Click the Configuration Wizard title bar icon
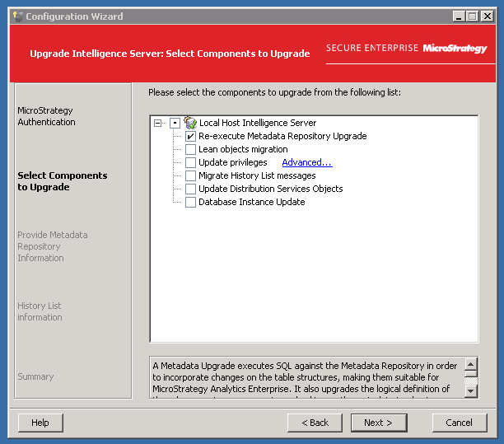The height and width of the screenshot is (444, 504). [x=18, y=16]
